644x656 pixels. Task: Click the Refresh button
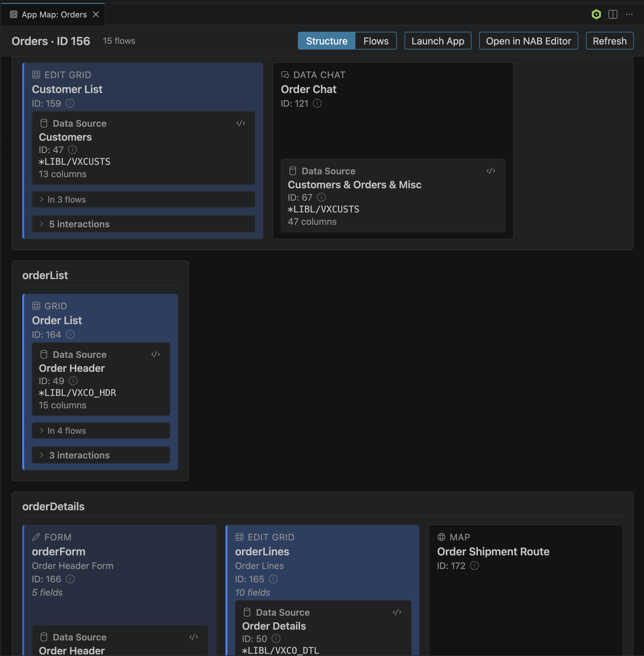(x=609, y=41)
